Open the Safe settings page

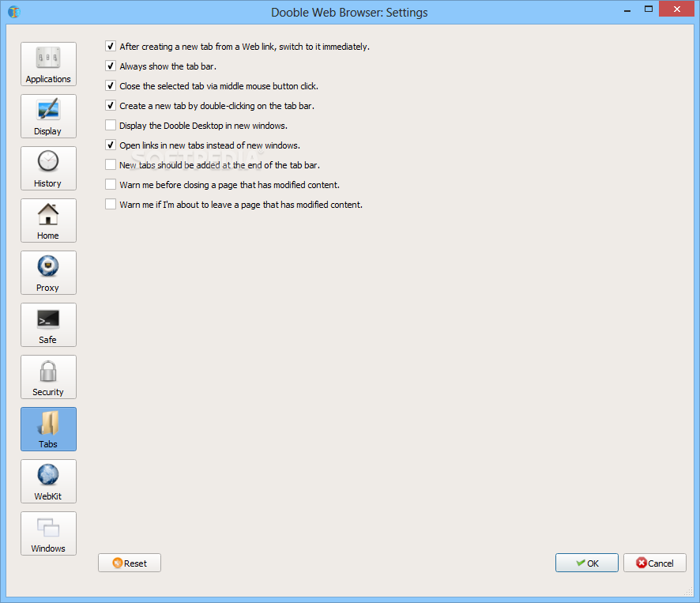(x=48, y=325)
